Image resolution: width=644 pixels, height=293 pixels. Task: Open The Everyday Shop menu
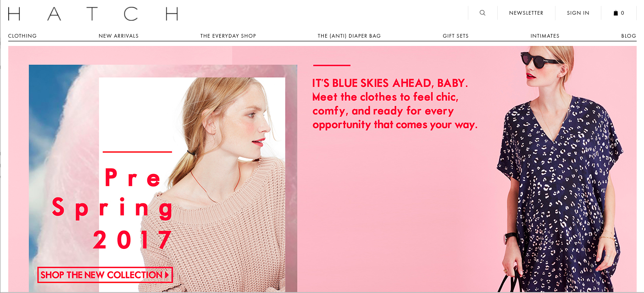coord(228,36)
